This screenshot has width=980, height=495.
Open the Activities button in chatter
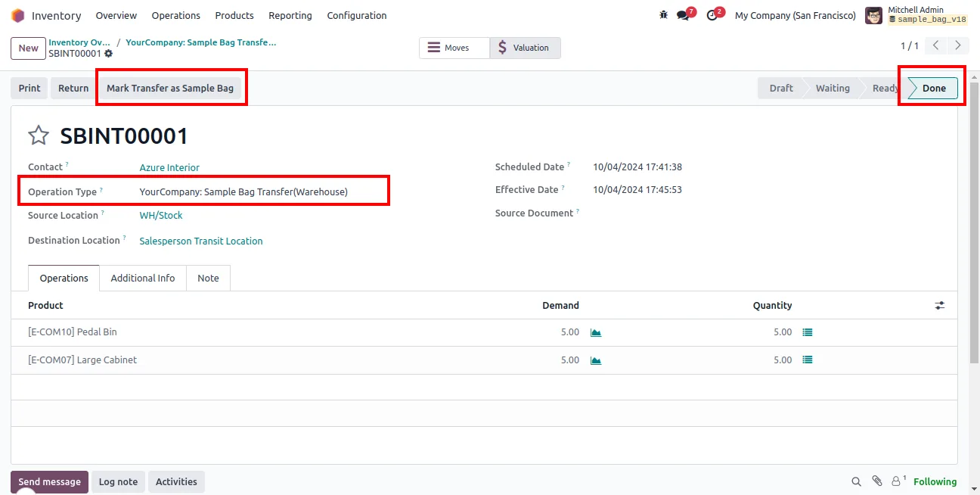click(x=176, y=482)
